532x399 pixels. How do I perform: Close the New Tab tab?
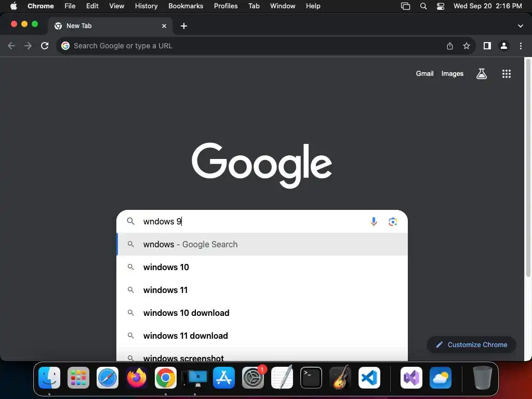coord(164,26)
